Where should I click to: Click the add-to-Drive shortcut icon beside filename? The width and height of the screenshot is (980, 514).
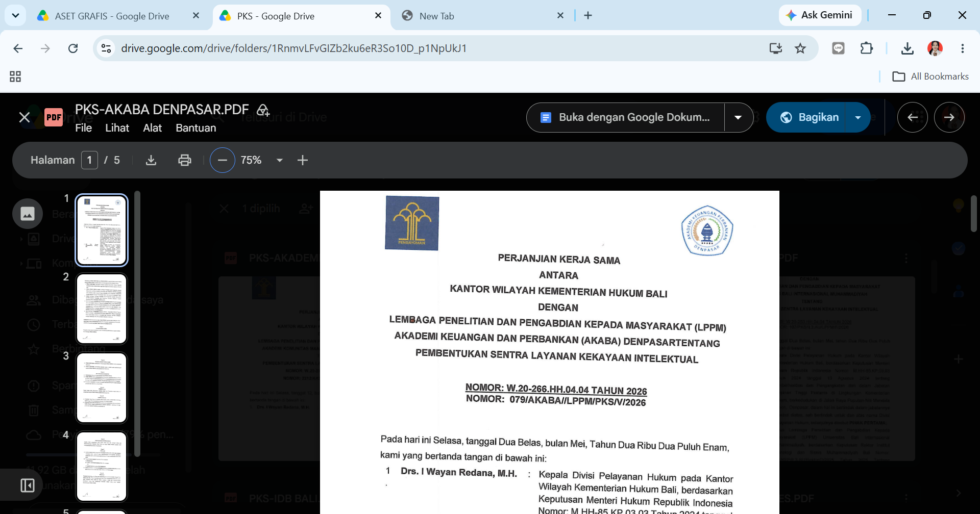(263, 110)
